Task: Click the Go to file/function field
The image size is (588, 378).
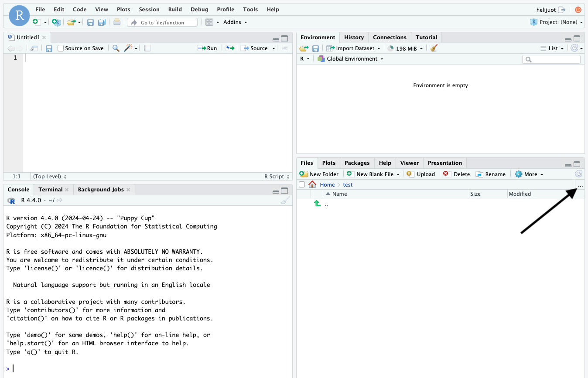Action: click(162, 23)
